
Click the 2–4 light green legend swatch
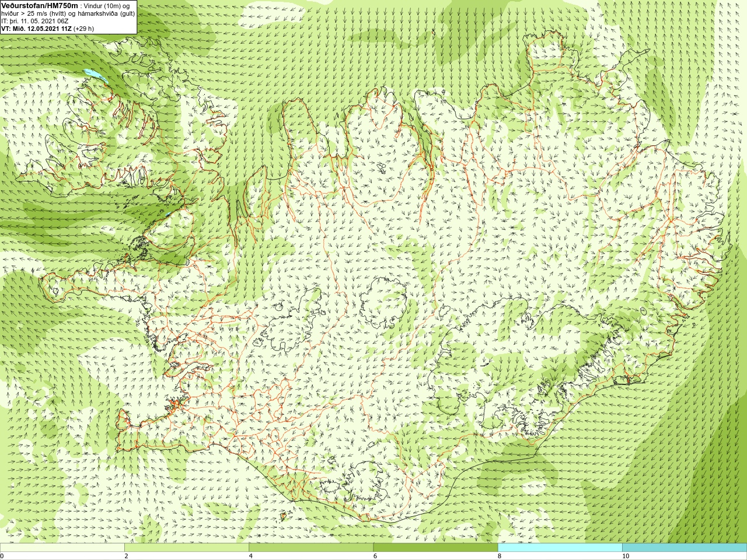point(187,548)
